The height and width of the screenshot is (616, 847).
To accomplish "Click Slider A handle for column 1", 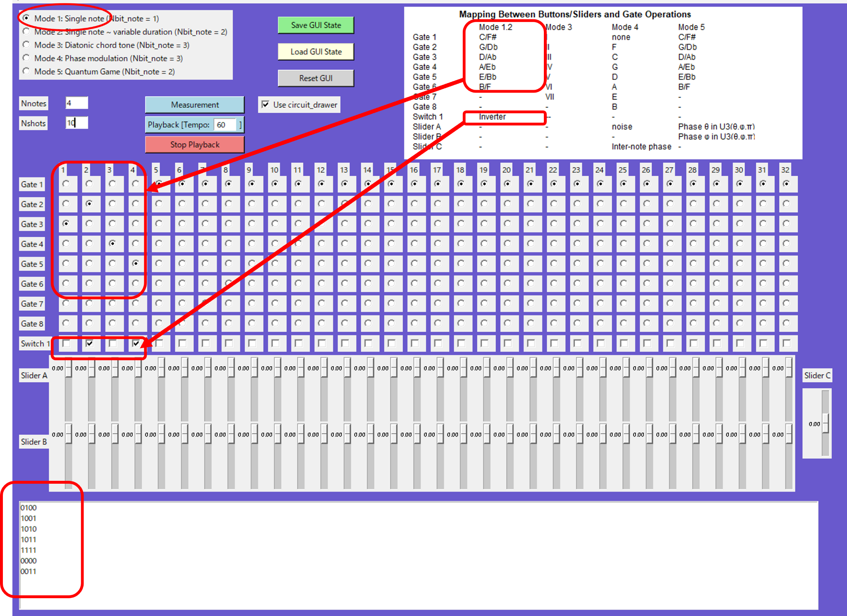I will point(68,368).
